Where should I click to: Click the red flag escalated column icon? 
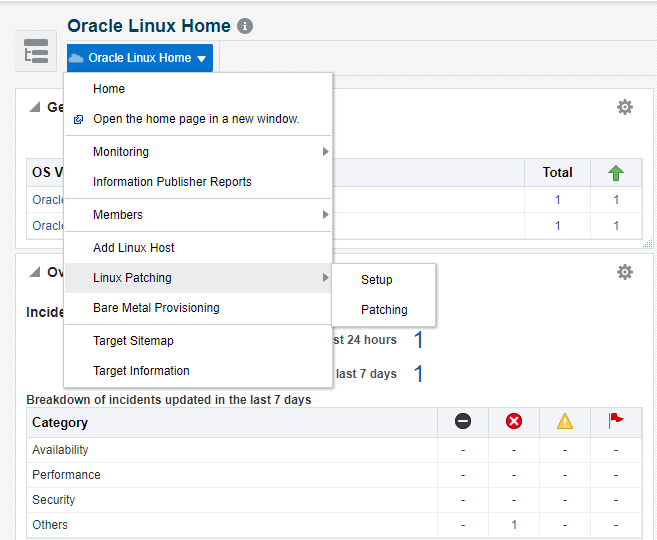pyautogui.click(x=616, y=421)
